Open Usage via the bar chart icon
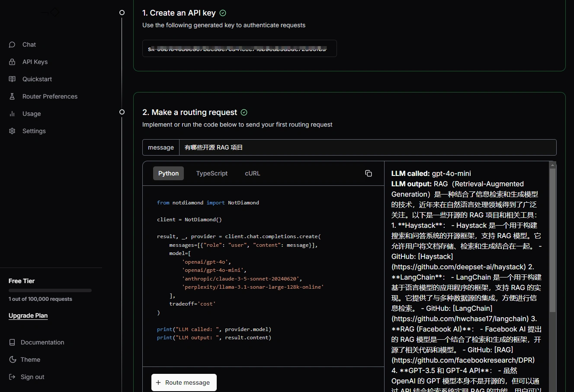The image size is (574, 392). 12,114
